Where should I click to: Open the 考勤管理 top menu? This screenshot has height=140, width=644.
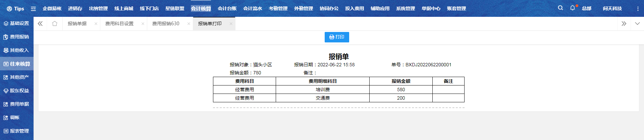coord(278,9)
